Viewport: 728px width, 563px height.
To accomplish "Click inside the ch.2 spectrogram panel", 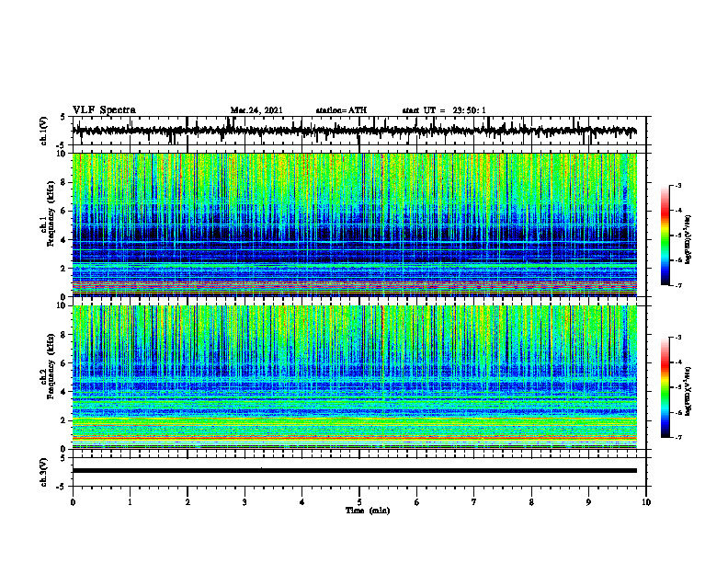I will [x=355, y=377].
